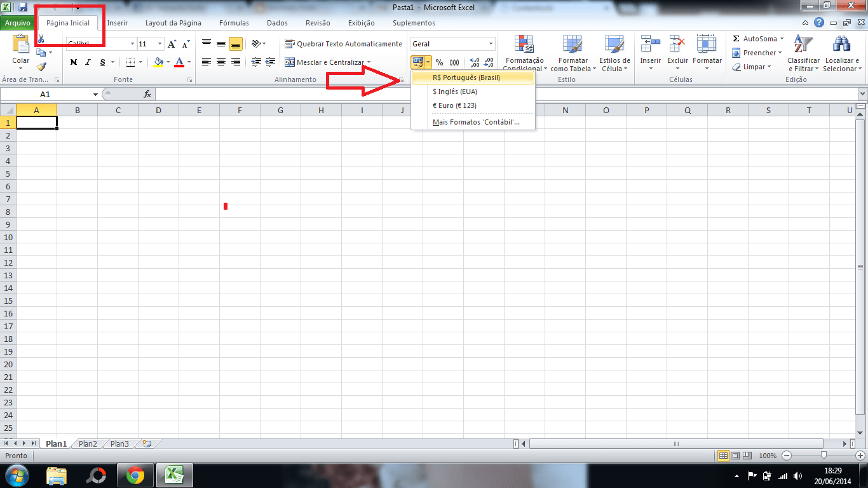Switch to the Fórmulas ribbon tab
The image size is (868, 488).
tap(234, 23)
